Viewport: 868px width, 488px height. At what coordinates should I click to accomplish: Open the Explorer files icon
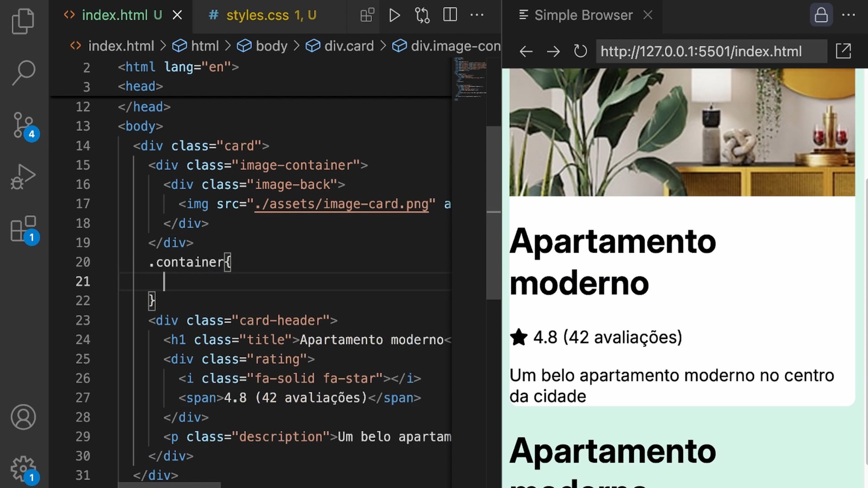tap(23, 21)
